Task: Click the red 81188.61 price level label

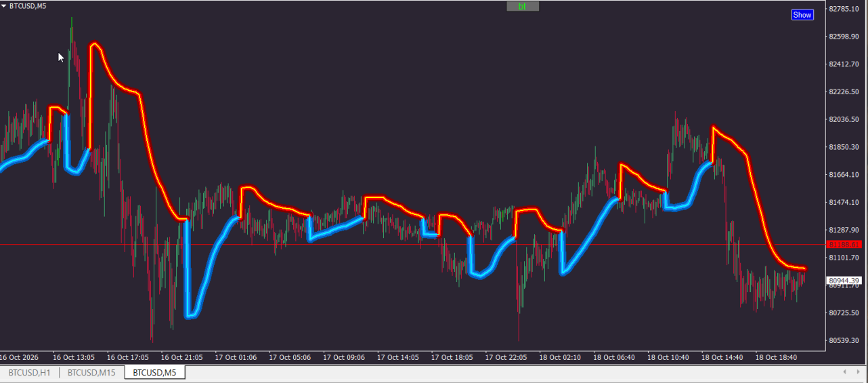Action: [x=844, y=244]
